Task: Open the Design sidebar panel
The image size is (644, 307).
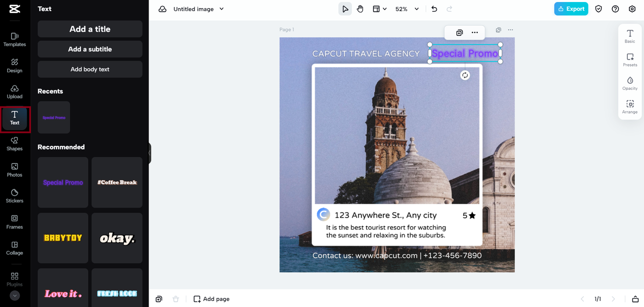Action: pyautogui.click(x=15, y=66)
